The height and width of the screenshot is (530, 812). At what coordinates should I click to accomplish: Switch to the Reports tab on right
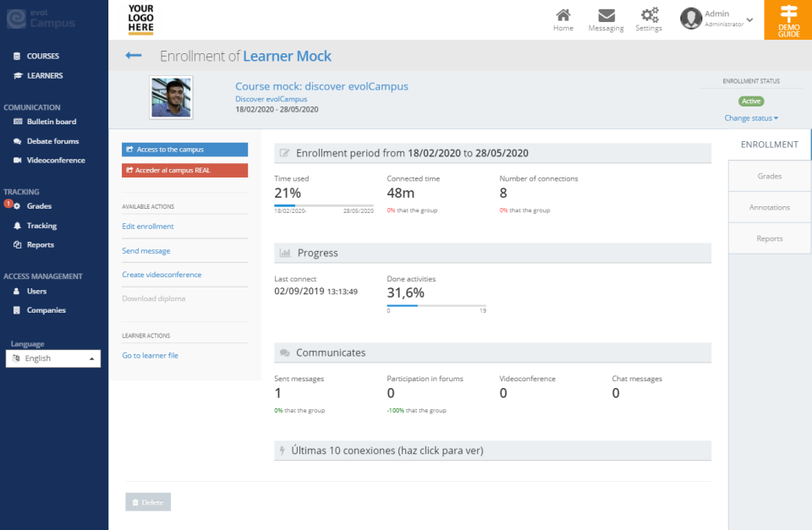point(769,238)
